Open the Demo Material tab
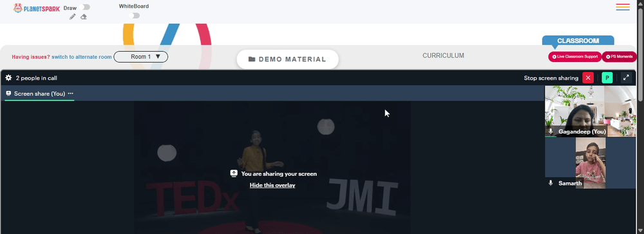 (287, 59)
